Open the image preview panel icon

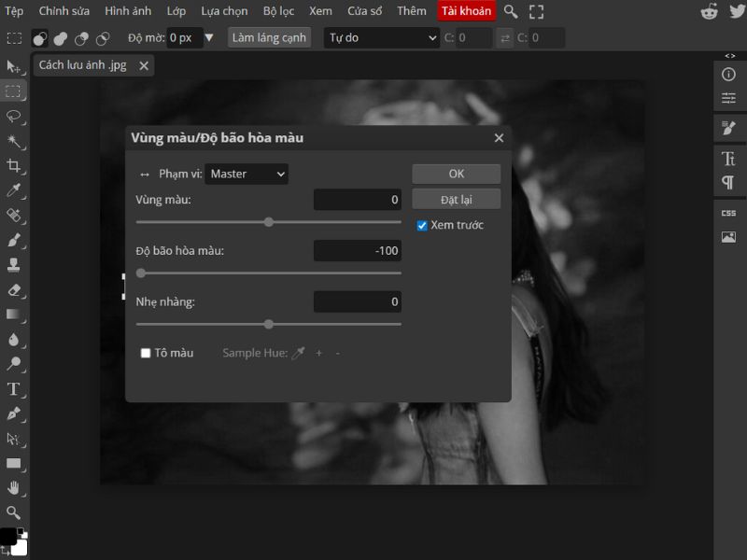728,237
